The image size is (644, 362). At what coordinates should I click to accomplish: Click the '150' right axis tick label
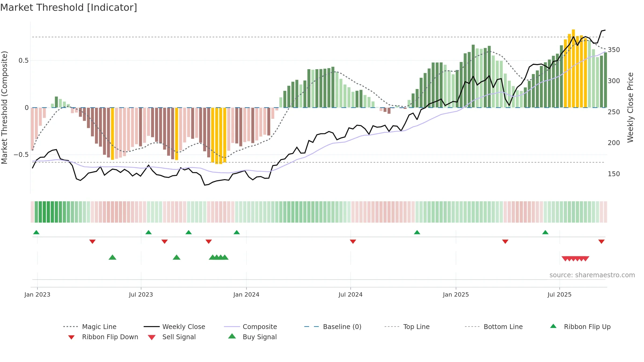614,174
